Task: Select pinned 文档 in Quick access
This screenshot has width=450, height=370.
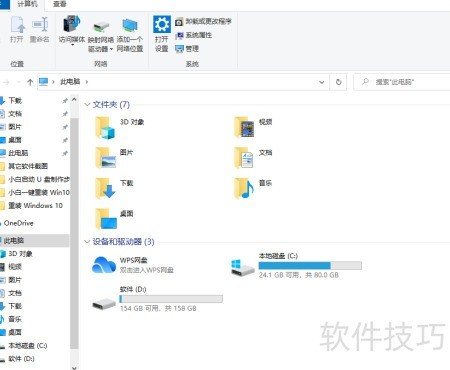Action: tap(15, 114)
